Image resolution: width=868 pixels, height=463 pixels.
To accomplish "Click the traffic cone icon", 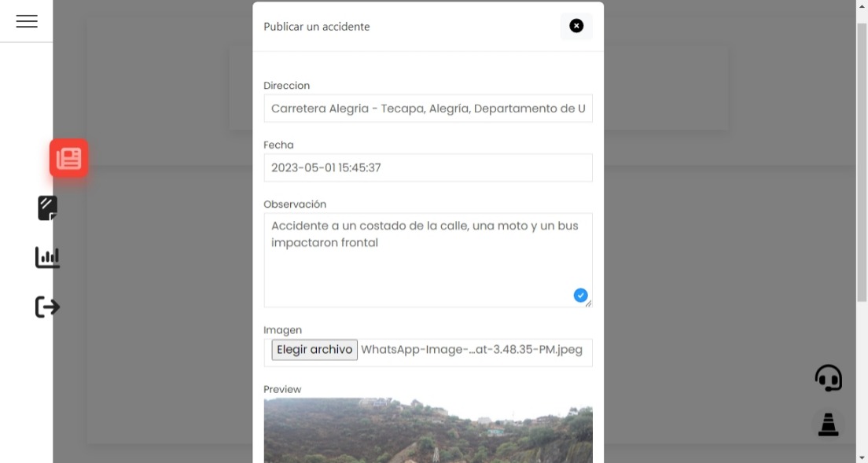I will [x=829, y=424].
